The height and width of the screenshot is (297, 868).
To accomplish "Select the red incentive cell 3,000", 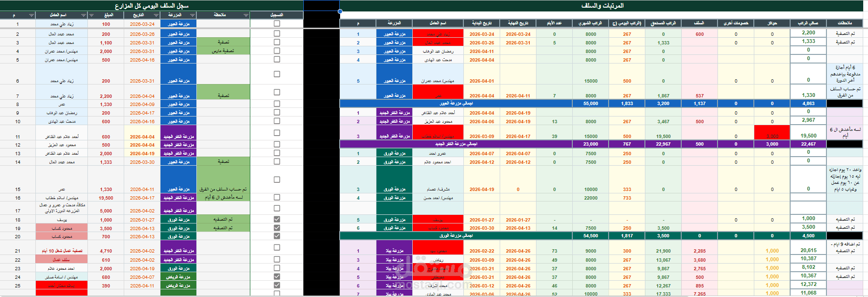I will pos(772,133).
